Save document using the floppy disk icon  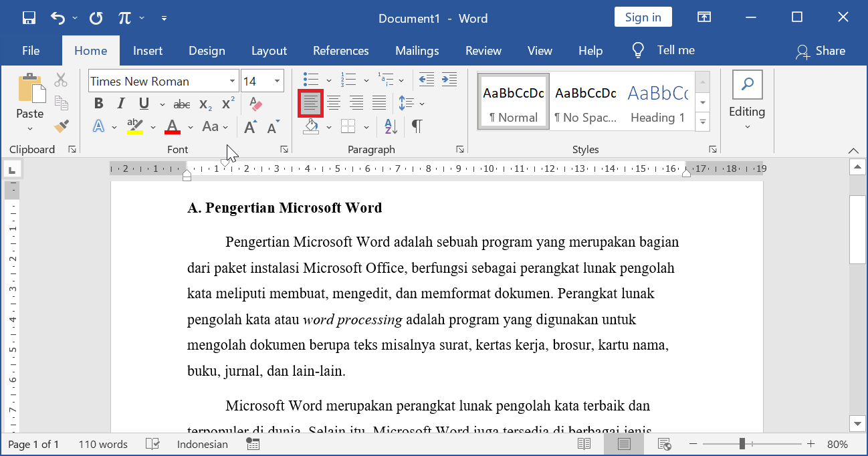29,18
